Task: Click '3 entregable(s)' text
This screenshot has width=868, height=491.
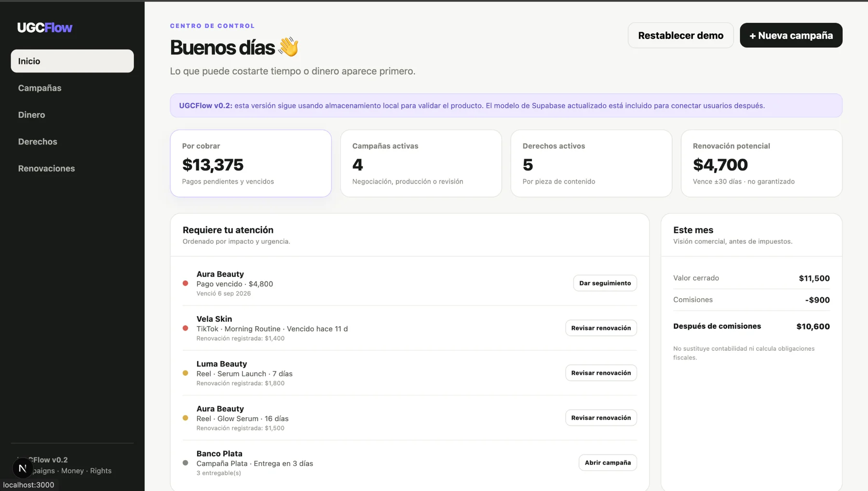Action: pos(218,473)
